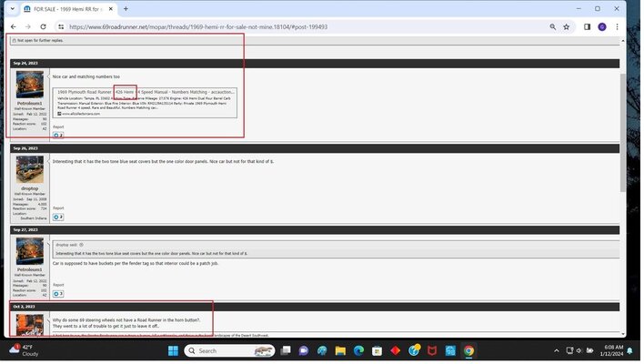The width and height of the screenshot is (644, 364).
Task: Open File Explorer from the taskbar
Action: [x=339, y=350]
